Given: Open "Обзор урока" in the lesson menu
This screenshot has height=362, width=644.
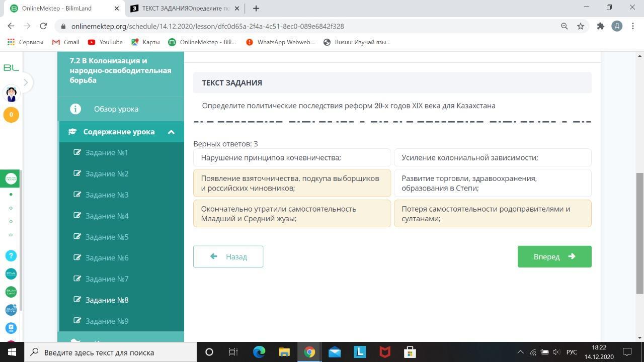Looking at the screenshot, I should point(116,109).
